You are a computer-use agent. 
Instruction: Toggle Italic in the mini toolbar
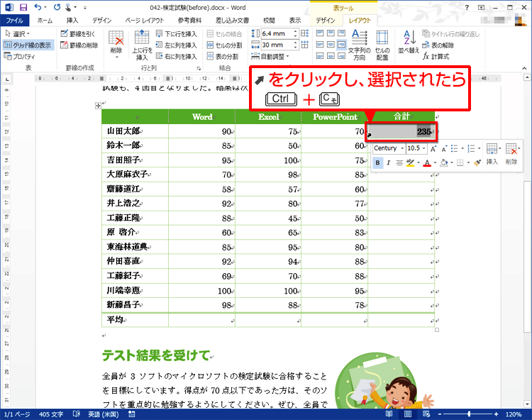[x=389, y=163]
